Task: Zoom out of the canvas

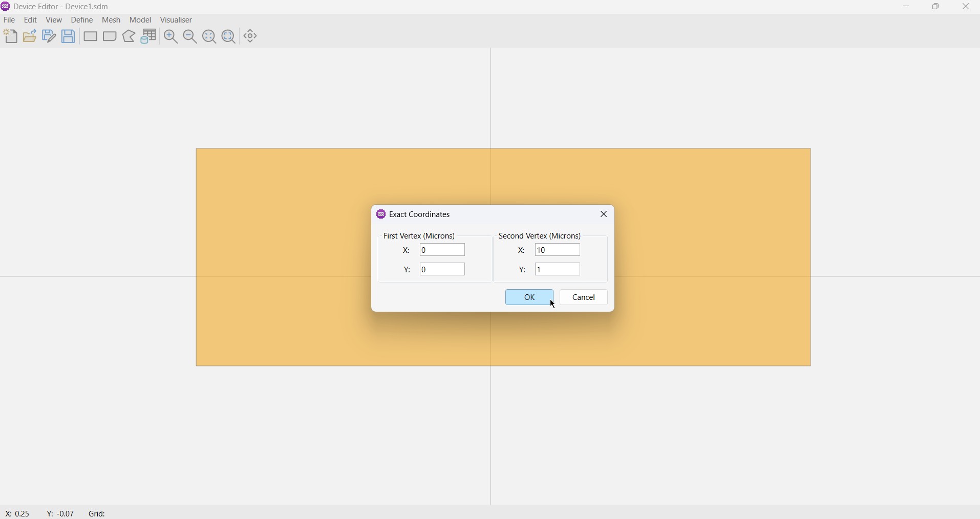Action: pyautogui.click(x=190, y=36)
